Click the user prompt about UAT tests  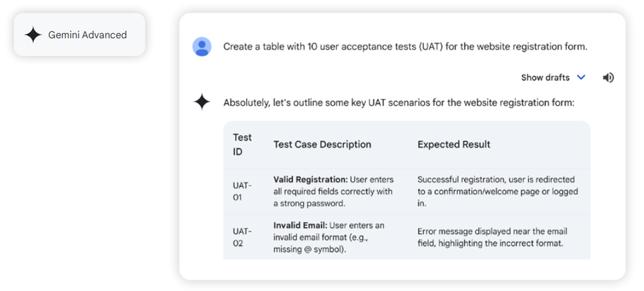tap(405, 47)
